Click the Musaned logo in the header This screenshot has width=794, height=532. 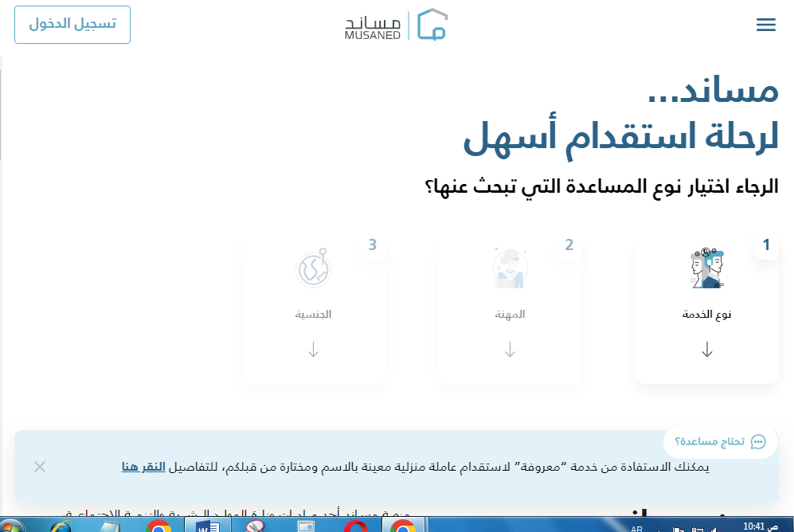pyautogui.click(x=396, y=25)
